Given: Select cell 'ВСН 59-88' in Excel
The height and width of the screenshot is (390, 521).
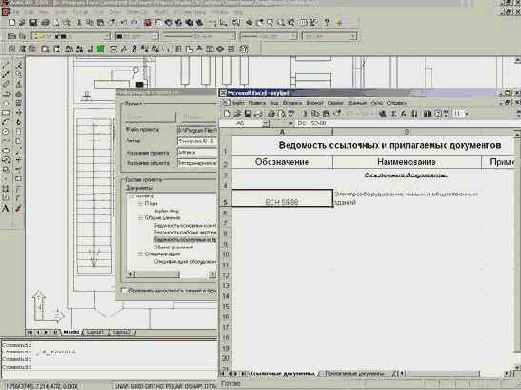Looking at the screenshot, I should 282,198.
